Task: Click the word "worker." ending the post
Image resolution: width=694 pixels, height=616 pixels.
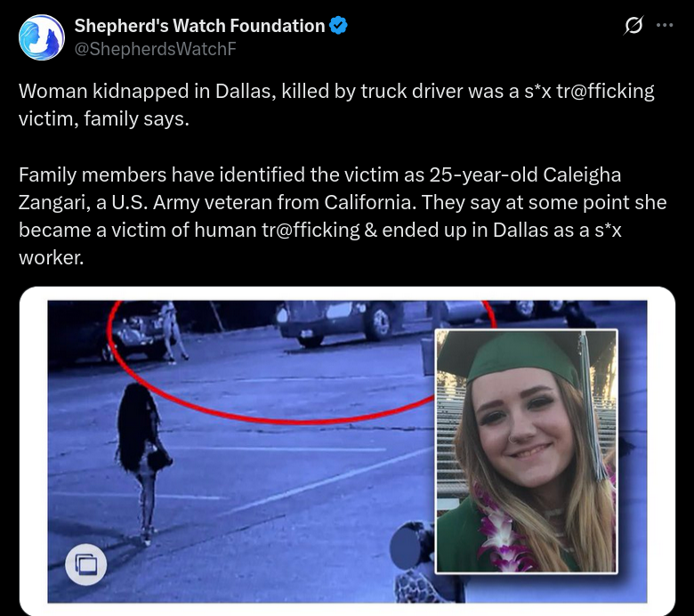Action: pyautogui.click(x=52, y=258)
